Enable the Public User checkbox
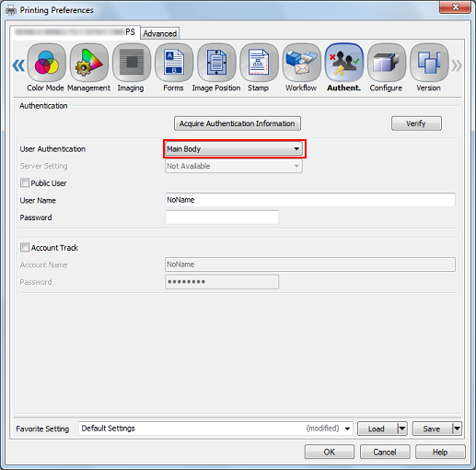The width and height of the screenshot is (476, 470). pyautogui.click(x=25, y=183)
